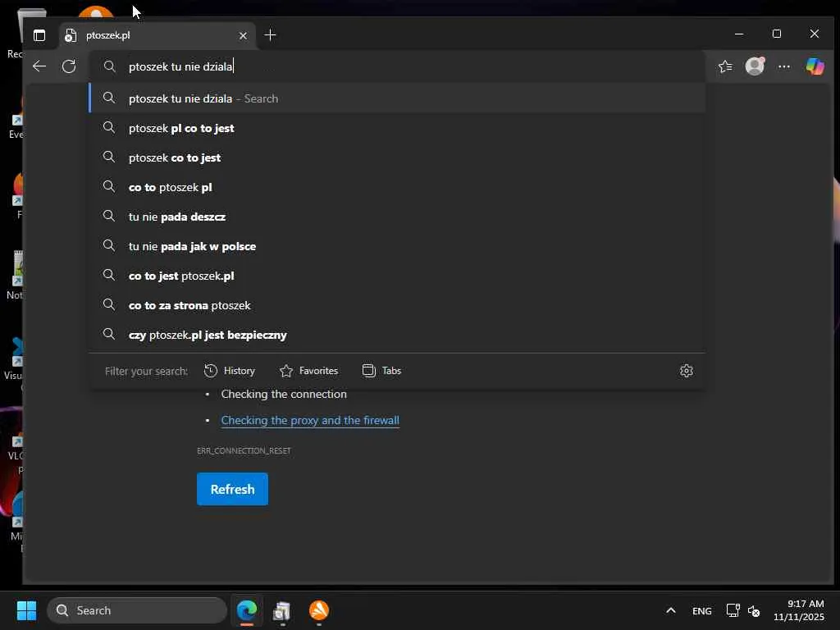Screen dimensions: 840x630
Task: Select 'ptoszek tu nie dziala - Search' suggestion
Action: coord(397,98)
